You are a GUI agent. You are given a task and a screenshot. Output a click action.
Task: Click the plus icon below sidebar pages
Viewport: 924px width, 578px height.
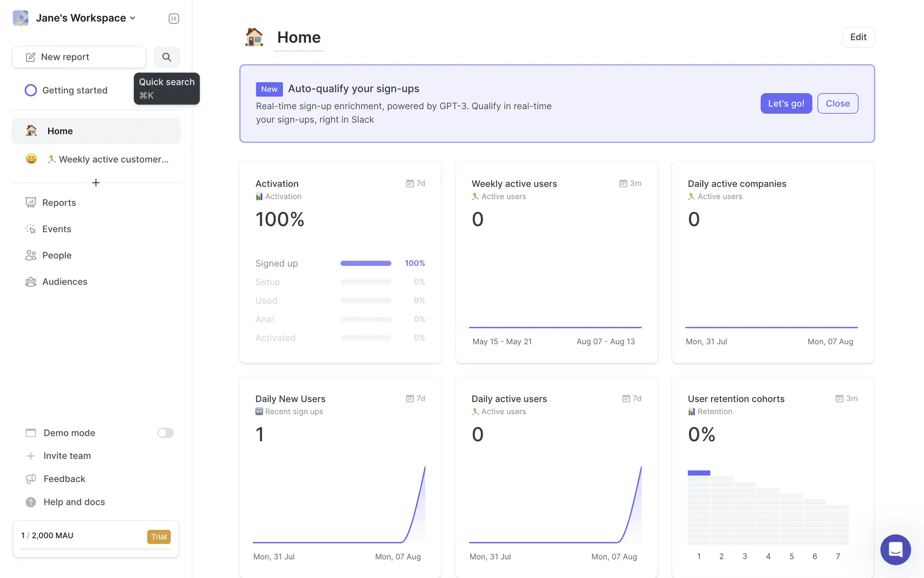(x=96, y=183)
